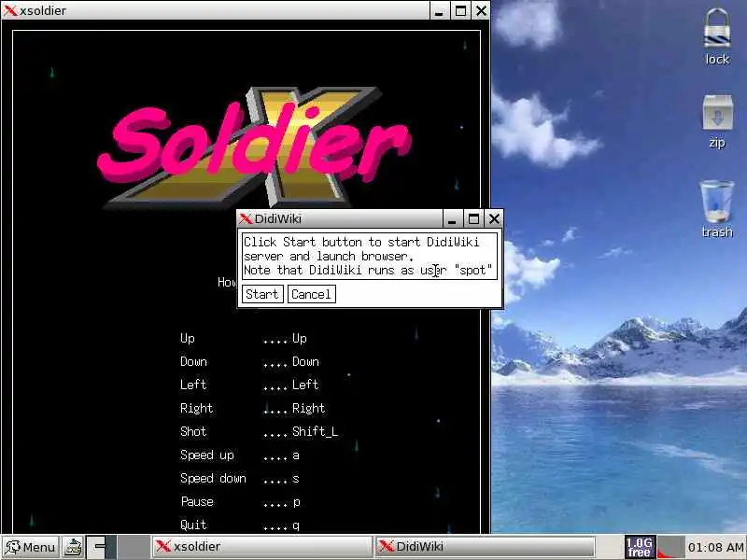Screen dimensions: 747x560
Task: Click the Start button in DidiWiki dialog
Action: [x=262, y=294]
